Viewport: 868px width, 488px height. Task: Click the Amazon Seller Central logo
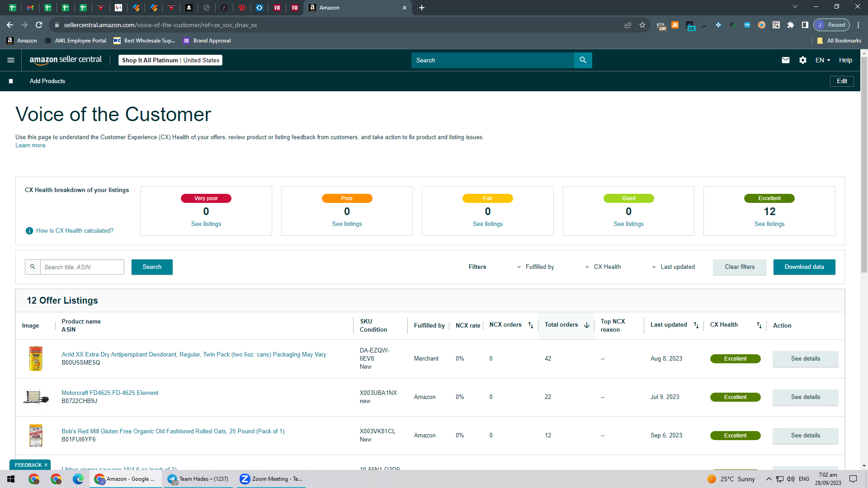[66, 60]
